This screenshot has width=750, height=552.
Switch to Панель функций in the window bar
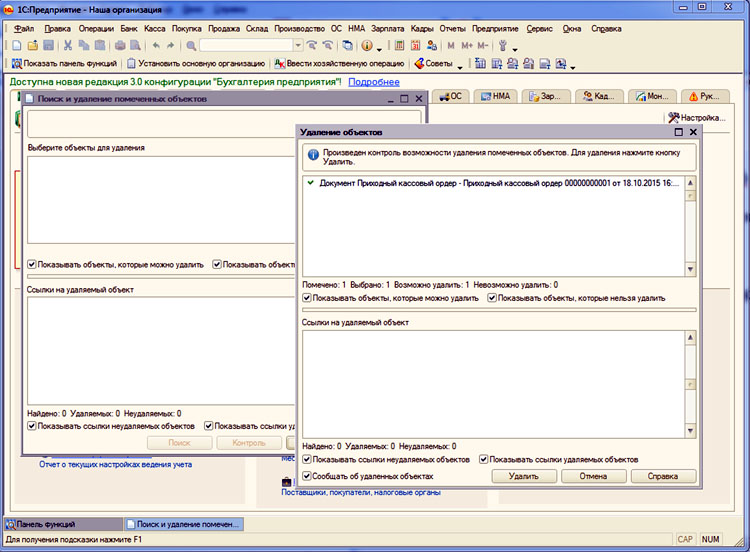pyautogui.click(x=64, y=524)
